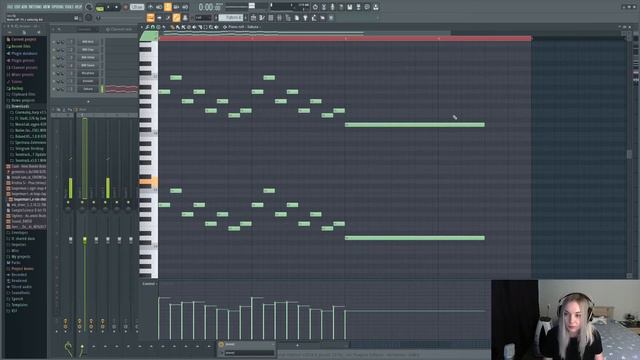
Task: Mute the 808 Clap channel
Action: [54, 50]
